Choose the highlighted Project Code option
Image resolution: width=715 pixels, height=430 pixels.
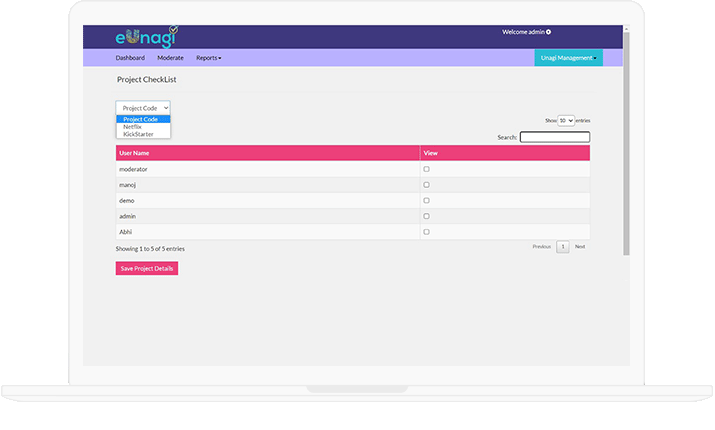[x=143, y=119]
